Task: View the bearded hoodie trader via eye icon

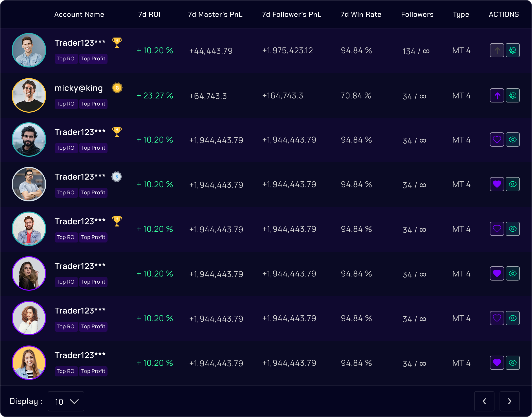Action: (512, 140)
